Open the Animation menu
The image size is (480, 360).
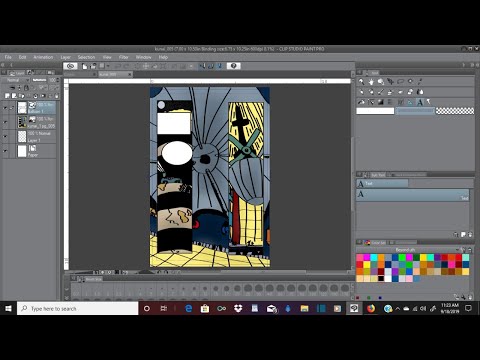click(43, 57)
